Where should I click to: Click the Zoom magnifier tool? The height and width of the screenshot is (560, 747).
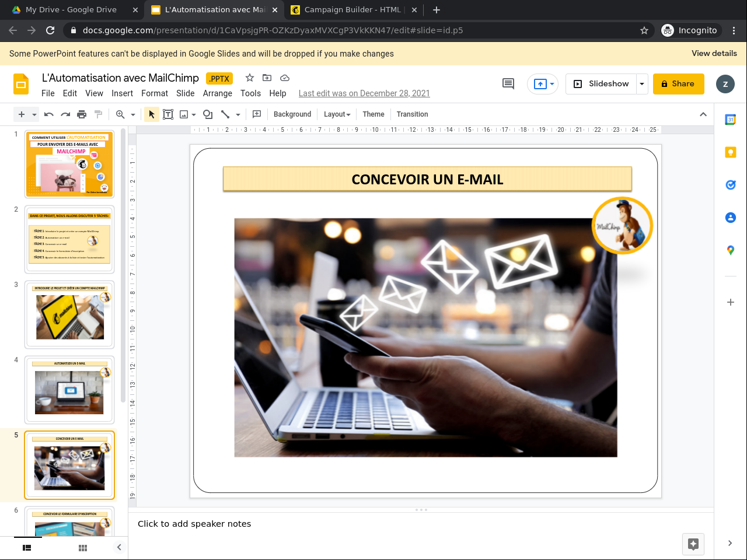pyautogui.click(x=120, y=114)
